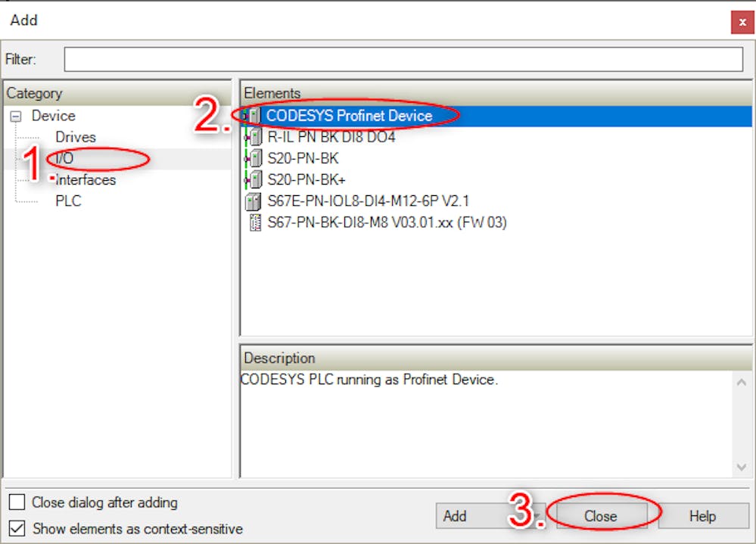Image resolution: width=756 pixels, height=544 pixels.
Task: Select R-IL PN BK DI8 DO4 element
Action: [331, 137]
